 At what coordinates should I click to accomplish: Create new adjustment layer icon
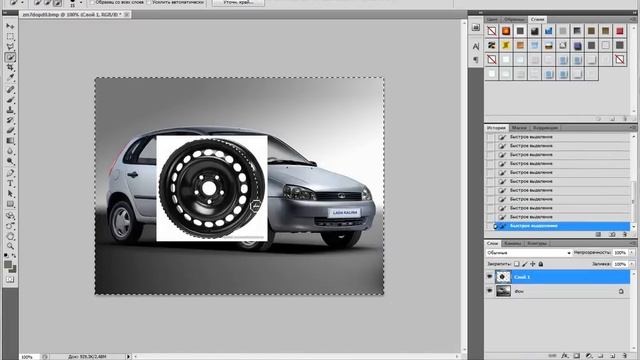click(x=589, y=356)
